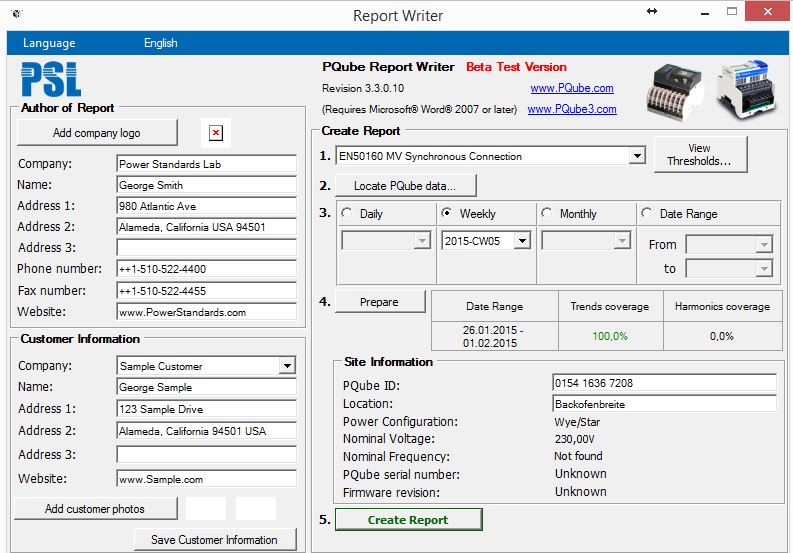Click the Locate PQube data button

coord(404,186)
